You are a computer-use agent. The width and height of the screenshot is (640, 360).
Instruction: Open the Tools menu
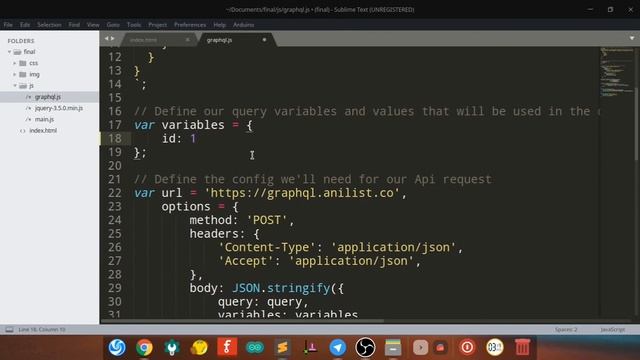pyautogui.click(x=134, y=25)
